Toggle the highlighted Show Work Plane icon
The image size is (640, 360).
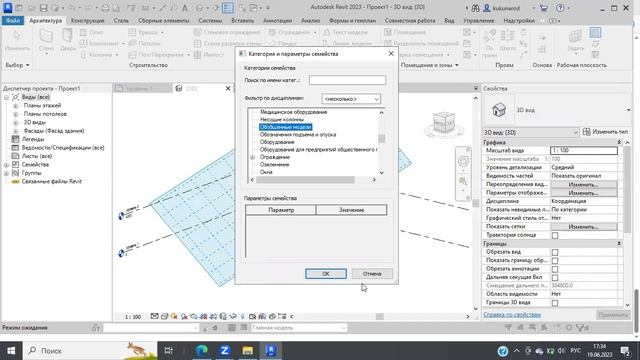(x=596, y=32)
